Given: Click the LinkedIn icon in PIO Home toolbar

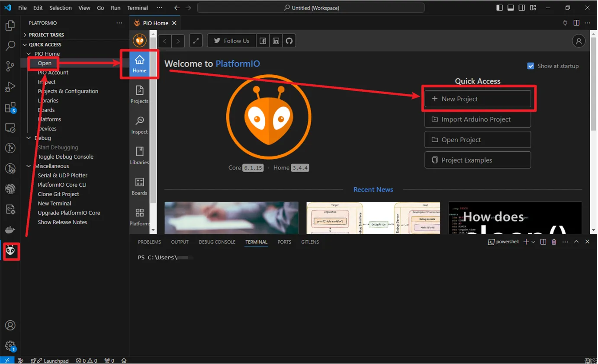Looking at the screenshot, I should (276, 41).
